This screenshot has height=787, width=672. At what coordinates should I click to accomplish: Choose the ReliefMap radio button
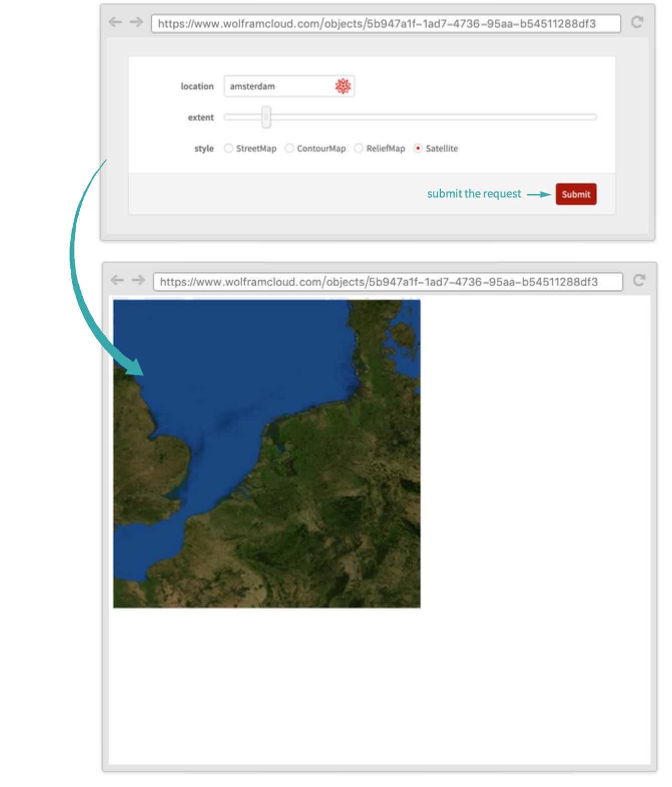[x=359, y=148]
